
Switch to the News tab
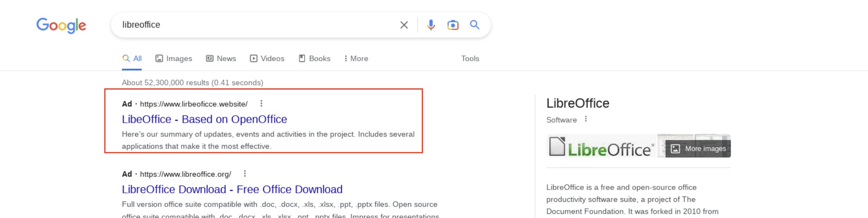(221, 58)
